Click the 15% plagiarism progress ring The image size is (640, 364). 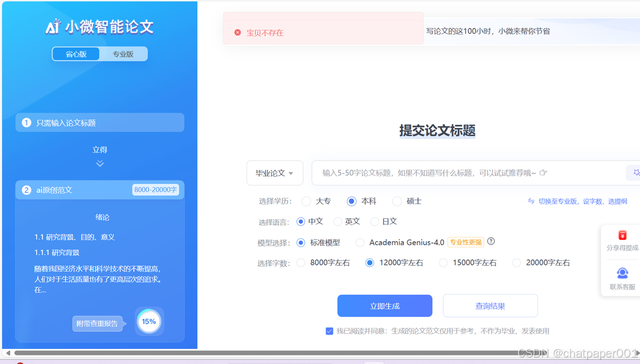click(x=149, y=321)
